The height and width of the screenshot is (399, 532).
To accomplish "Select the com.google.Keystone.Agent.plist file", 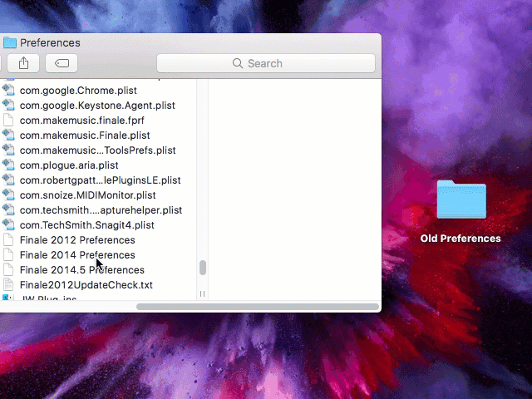I will [97, 106].
